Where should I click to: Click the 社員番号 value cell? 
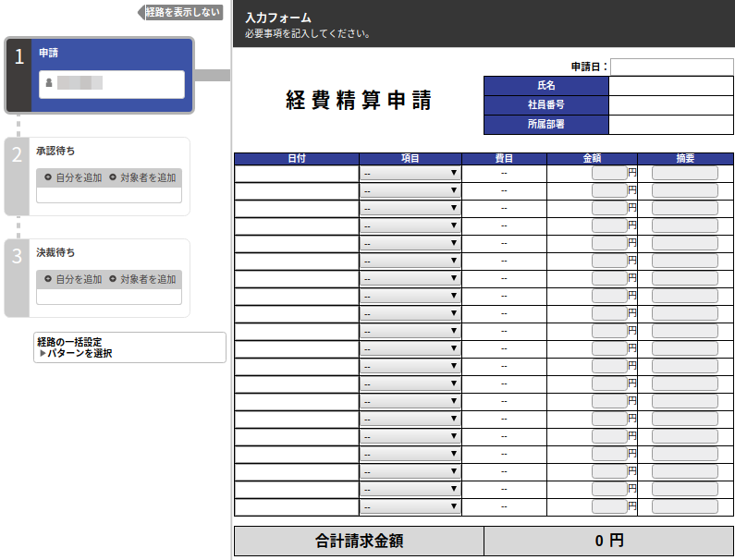pyautogui.click(x=671, y=105)
